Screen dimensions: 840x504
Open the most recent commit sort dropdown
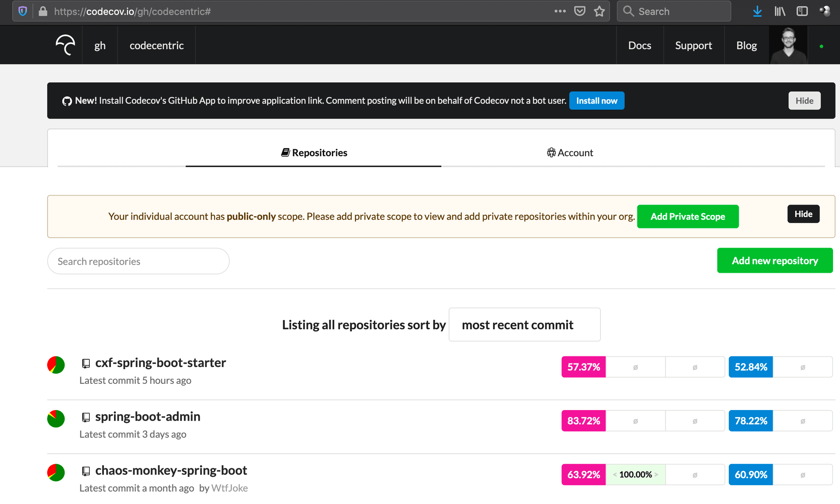click(524, 324)
